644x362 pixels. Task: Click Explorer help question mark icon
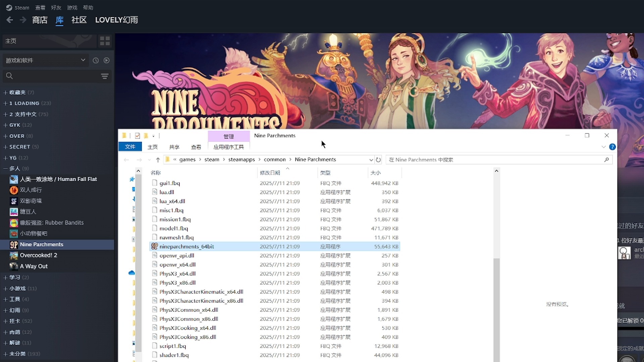tap(612, 147)
